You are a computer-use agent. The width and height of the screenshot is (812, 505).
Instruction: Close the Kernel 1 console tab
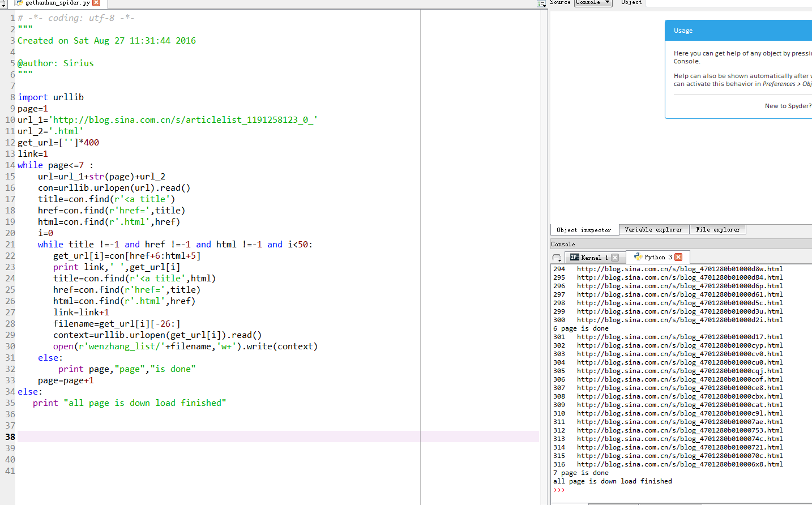pyautogui.click(x=615, y=258)
